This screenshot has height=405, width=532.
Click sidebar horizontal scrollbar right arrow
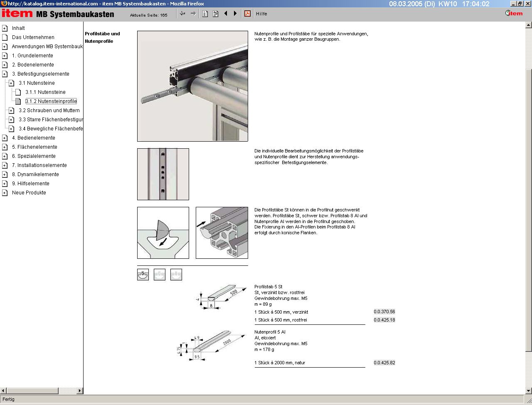pyautogui.click(x=80, y=391)
